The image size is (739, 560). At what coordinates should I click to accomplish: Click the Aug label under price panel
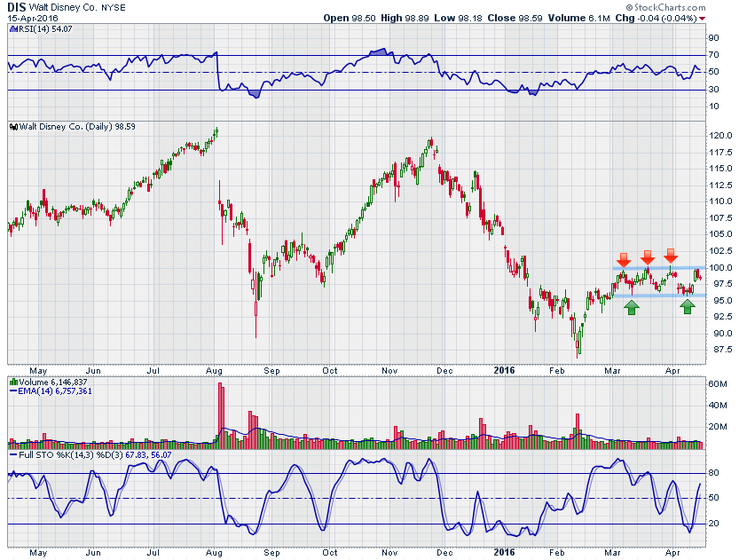click(x=214, y=371)
